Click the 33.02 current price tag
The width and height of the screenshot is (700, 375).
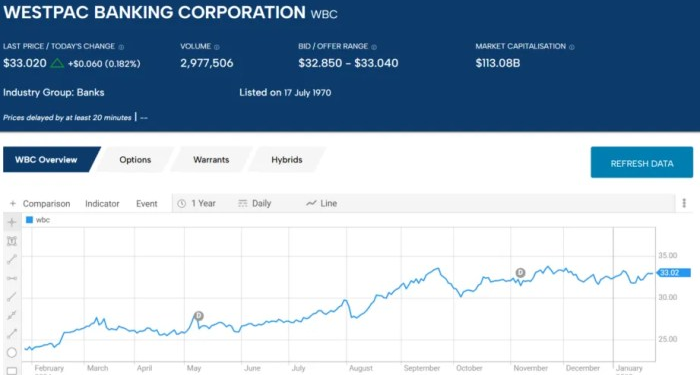[673, 273]
